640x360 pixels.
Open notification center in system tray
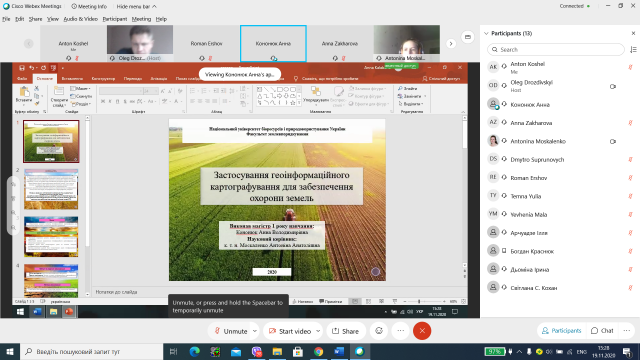(627, 351)
